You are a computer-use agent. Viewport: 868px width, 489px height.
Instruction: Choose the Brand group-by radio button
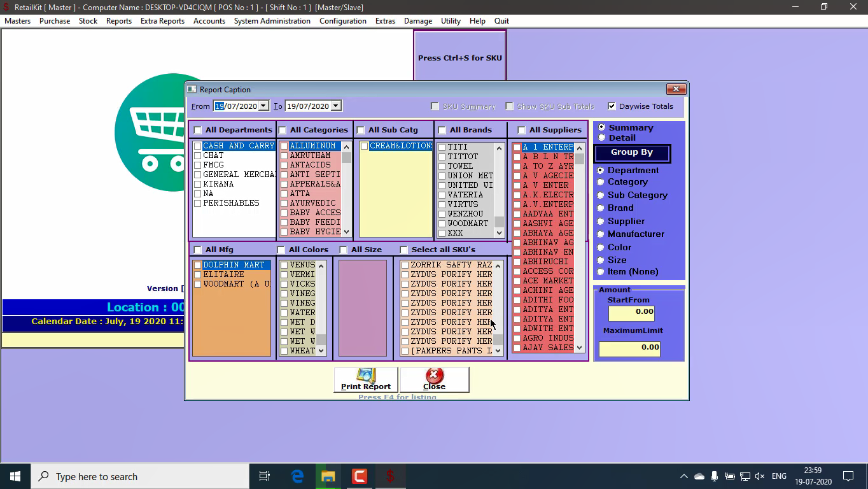click(x=601, y=208)
